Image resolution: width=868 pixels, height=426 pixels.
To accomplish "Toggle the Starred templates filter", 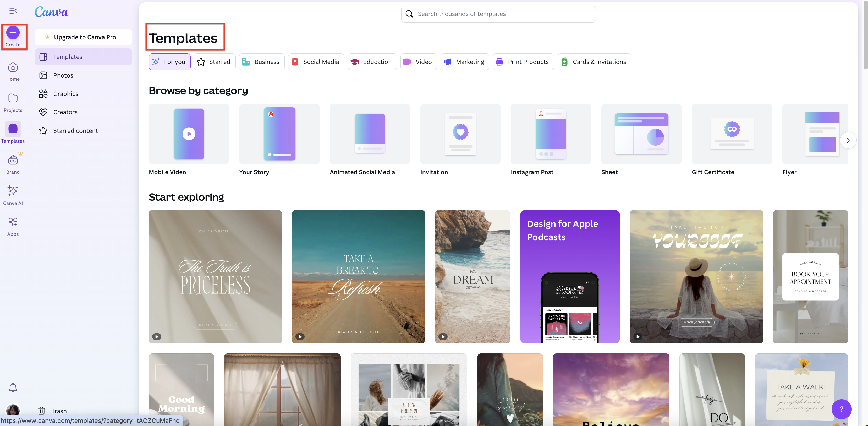I will click(214, 62).
